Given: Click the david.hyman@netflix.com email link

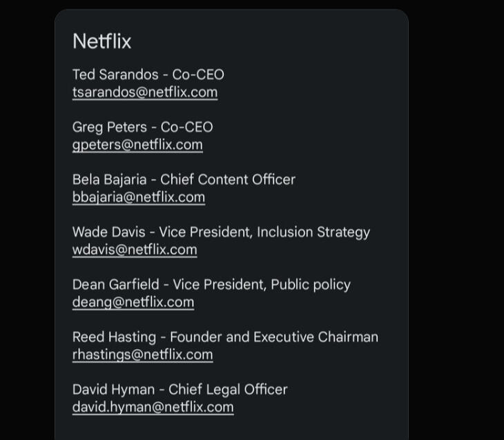Looking at the screenshot, I should [x=153, y=408].
